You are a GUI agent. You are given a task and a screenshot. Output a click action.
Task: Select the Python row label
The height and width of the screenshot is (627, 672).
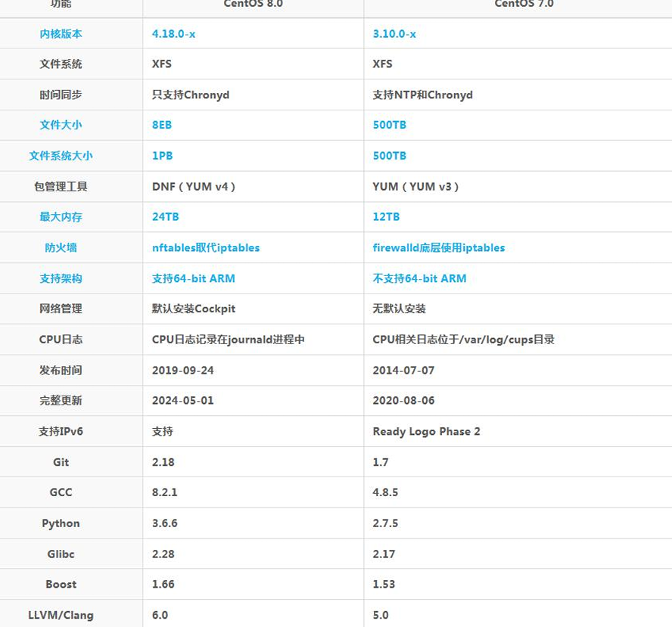[61, 523]
